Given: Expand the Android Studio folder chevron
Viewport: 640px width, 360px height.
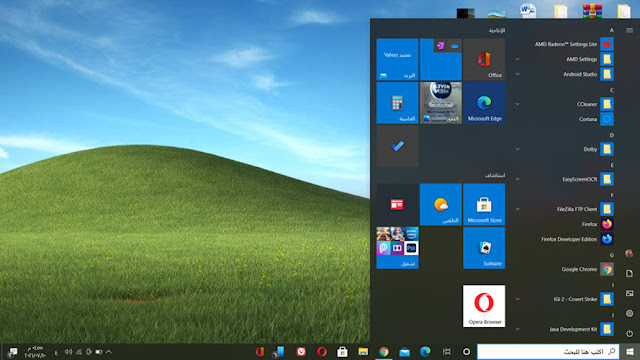Looking at the screenshot, I should (x=518, y=74).
